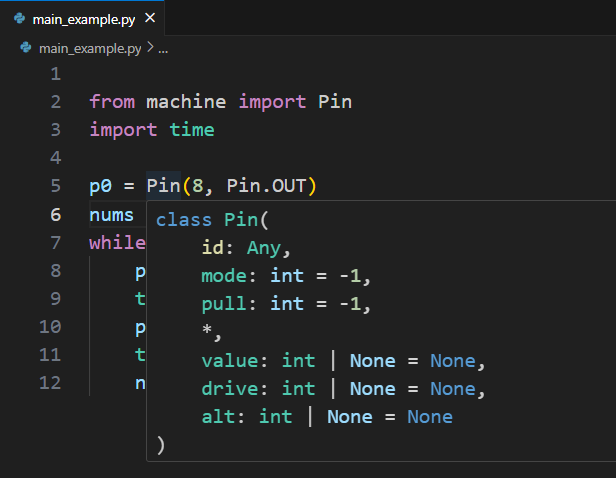Viewport: 616px width, 478px height.
Task: Click the 'time' module on line 3
Action: pos(192,130)
